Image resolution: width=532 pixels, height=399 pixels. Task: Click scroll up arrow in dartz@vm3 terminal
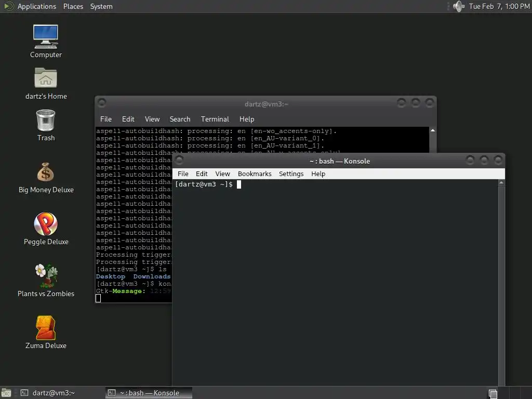pos(433,130)
